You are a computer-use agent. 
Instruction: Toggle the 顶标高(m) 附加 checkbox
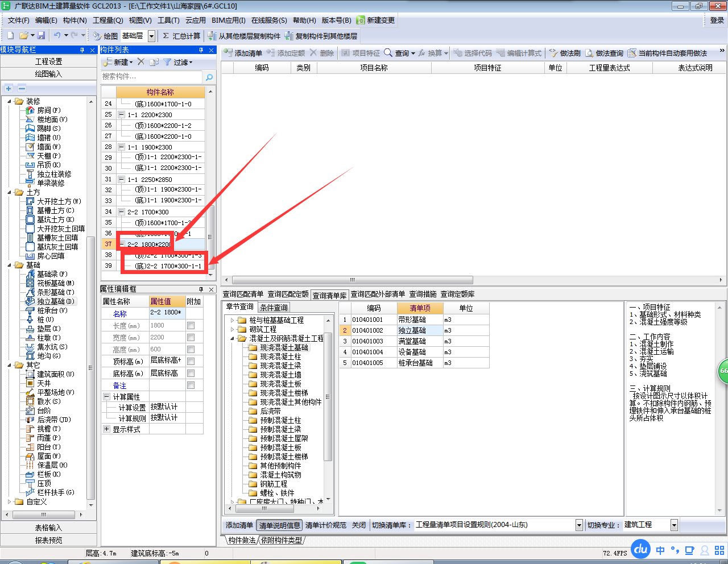[191, 362]
